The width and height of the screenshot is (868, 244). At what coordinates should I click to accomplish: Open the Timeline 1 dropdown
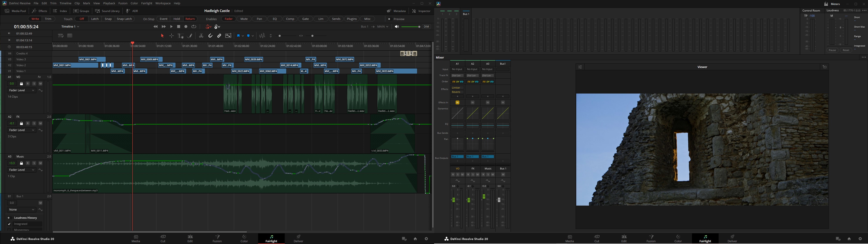click(71, 27)
